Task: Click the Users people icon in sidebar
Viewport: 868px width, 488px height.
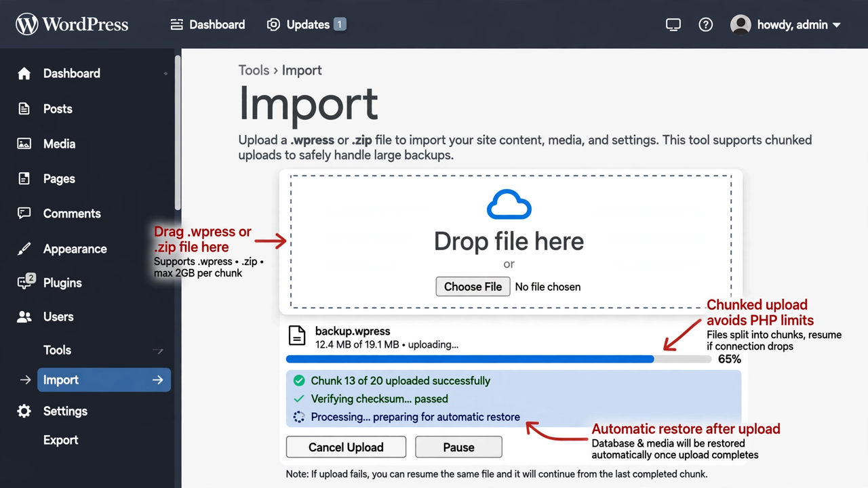Action: pyautogui.click(x=24, y=317)
